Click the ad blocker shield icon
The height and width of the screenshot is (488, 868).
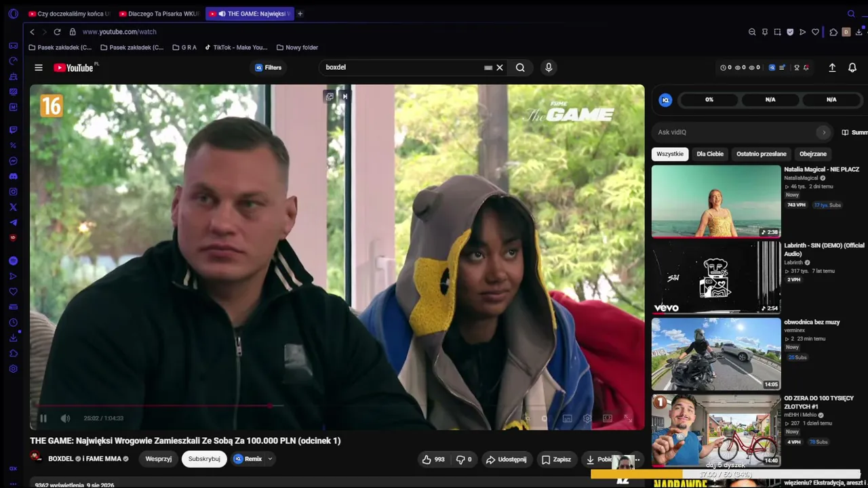[790, 32]
